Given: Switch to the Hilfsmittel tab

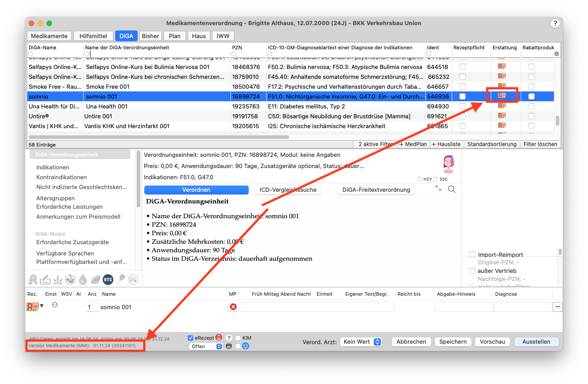Looking at the screenshot, I should (x=93, y=36).
